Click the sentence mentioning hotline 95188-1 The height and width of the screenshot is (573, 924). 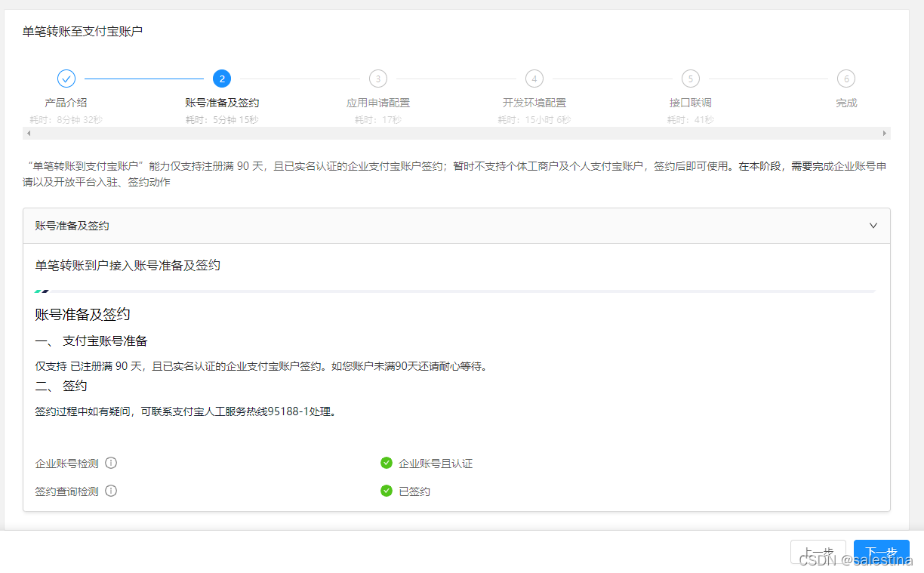(185, 411)
